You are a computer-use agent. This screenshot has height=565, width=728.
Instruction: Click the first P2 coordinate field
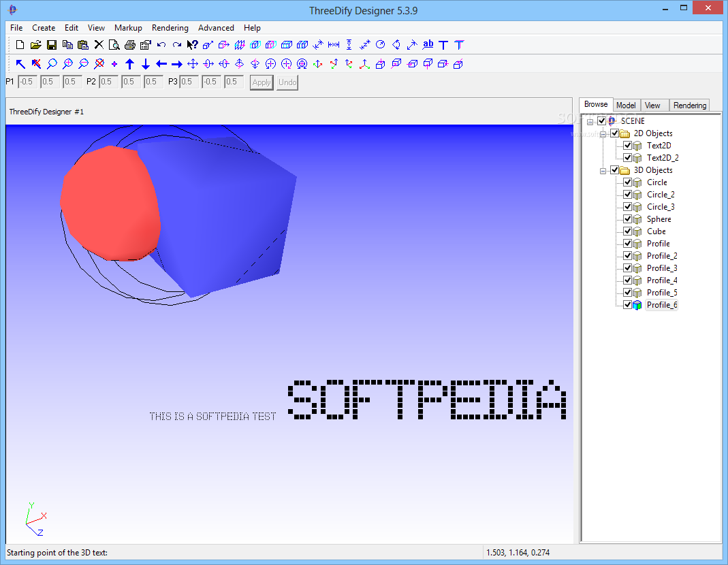click(x=108, y=82)
